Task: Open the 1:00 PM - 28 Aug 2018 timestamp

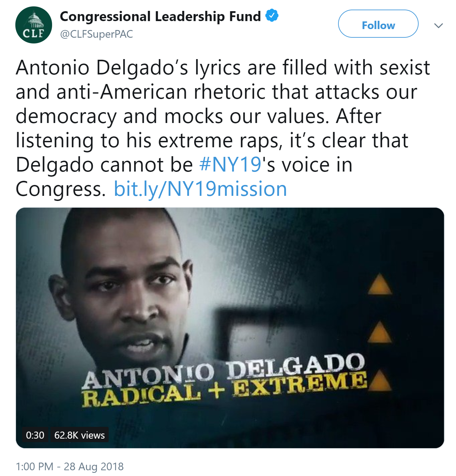Action: pos(70,466)
